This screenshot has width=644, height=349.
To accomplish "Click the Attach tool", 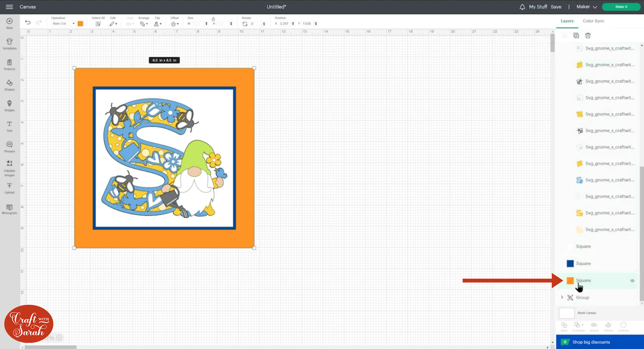I will tap(594, 327).
